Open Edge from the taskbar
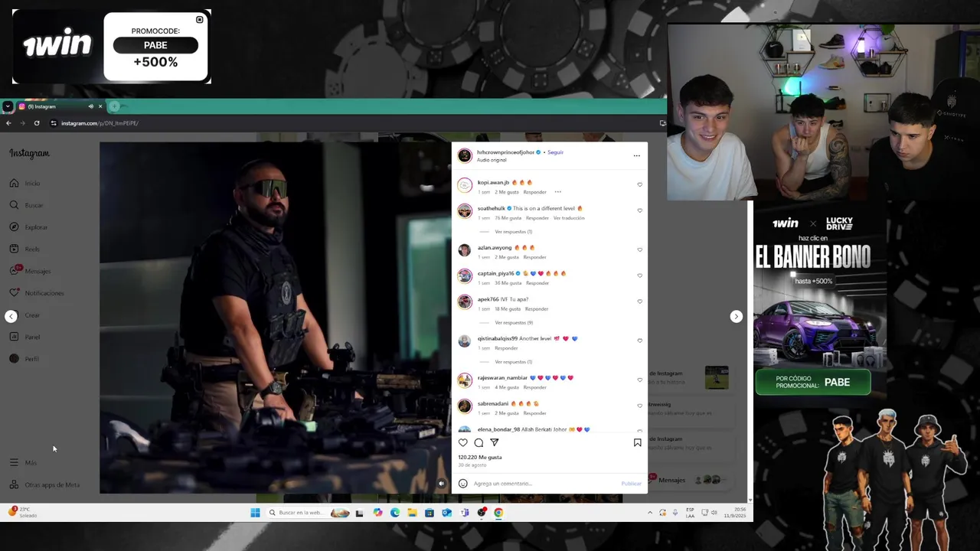Viewport: 980px width, 551px height. click(x=395, y=513)
